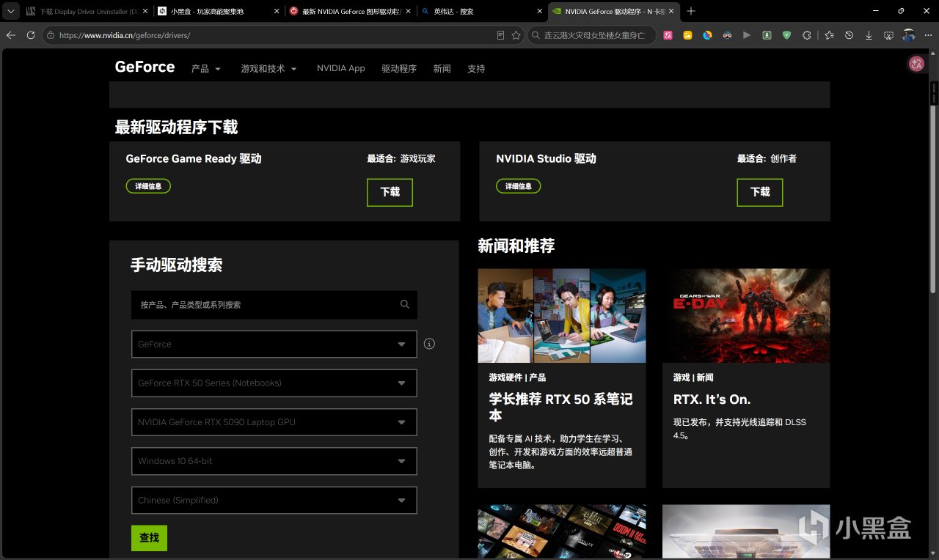Click the browser address bar URL
Image resolution: width=939 pixels, height=560 pixels.
coord(125,35)
